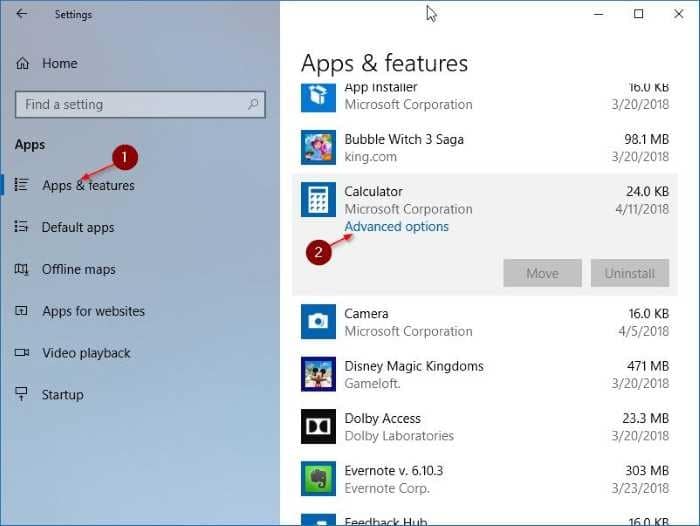The width and height of the screenshot is (700, 526).
Task: Select the Bubble Witch 3 Saga entry
Action: coord(485,148)
